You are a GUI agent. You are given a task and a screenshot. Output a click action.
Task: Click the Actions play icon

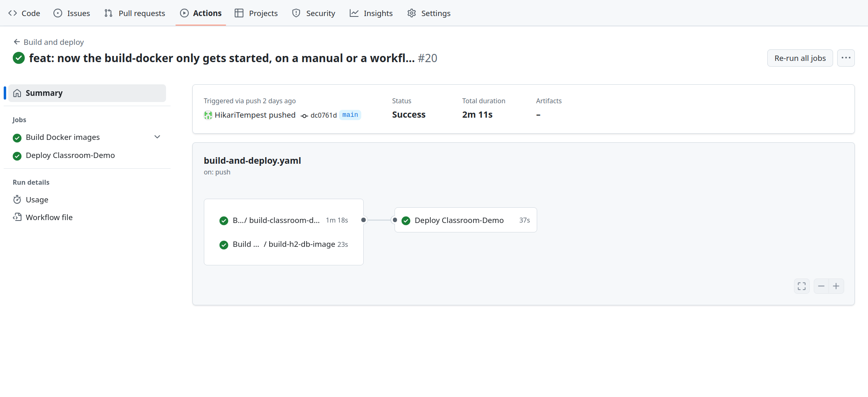pos(185,13)
